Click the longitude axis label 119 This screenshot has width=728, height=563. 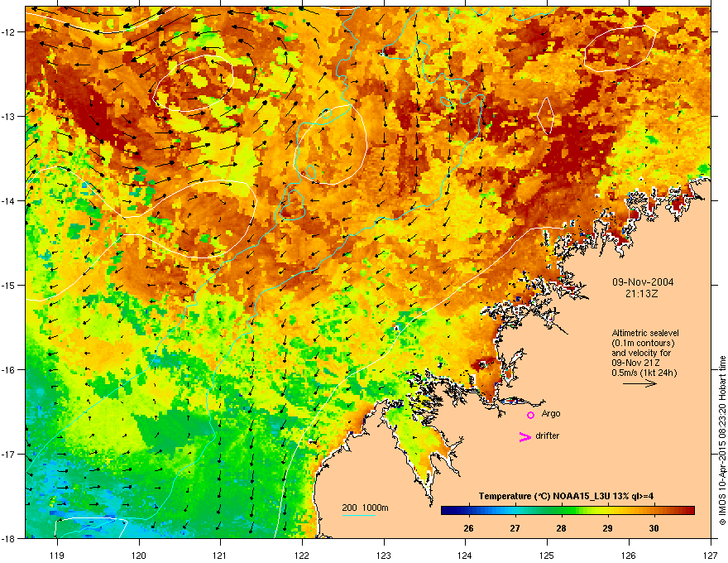(x=57, y=555)
